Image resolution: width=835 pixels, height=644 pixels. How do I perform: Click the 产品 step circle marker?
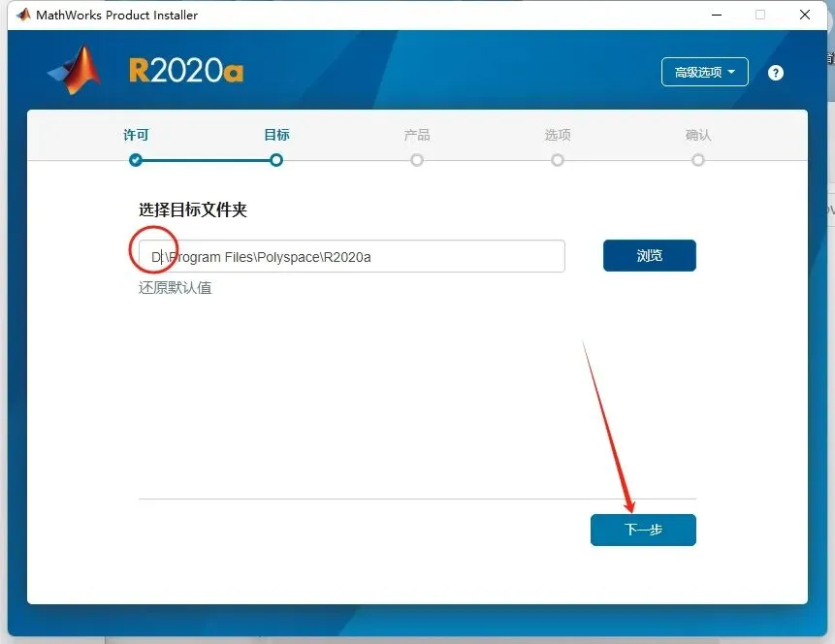point(416,160)
